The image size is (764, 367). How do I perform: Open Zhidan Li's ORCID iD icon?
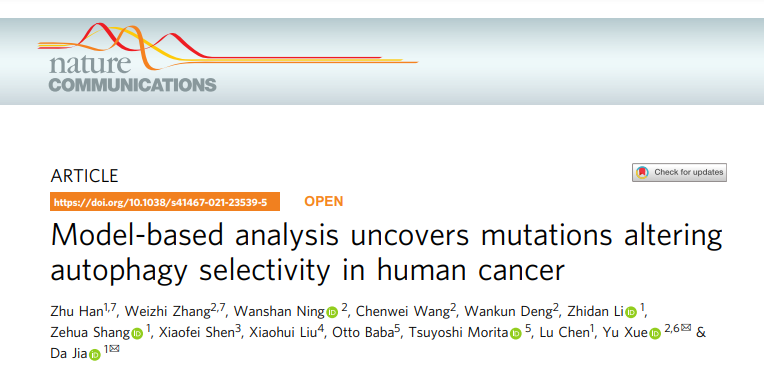point(631,312)
